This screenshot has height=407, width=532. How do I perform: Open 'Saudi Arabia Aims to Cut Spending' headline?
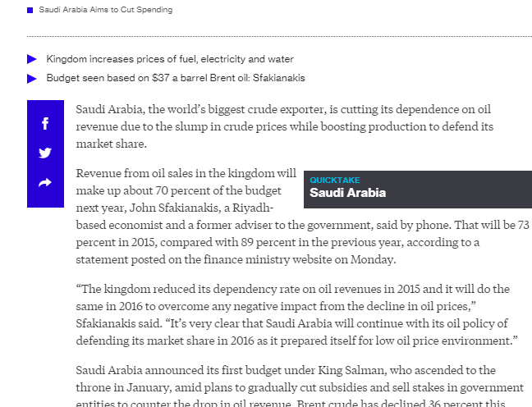pyautogui.click(x=106, y=10)
